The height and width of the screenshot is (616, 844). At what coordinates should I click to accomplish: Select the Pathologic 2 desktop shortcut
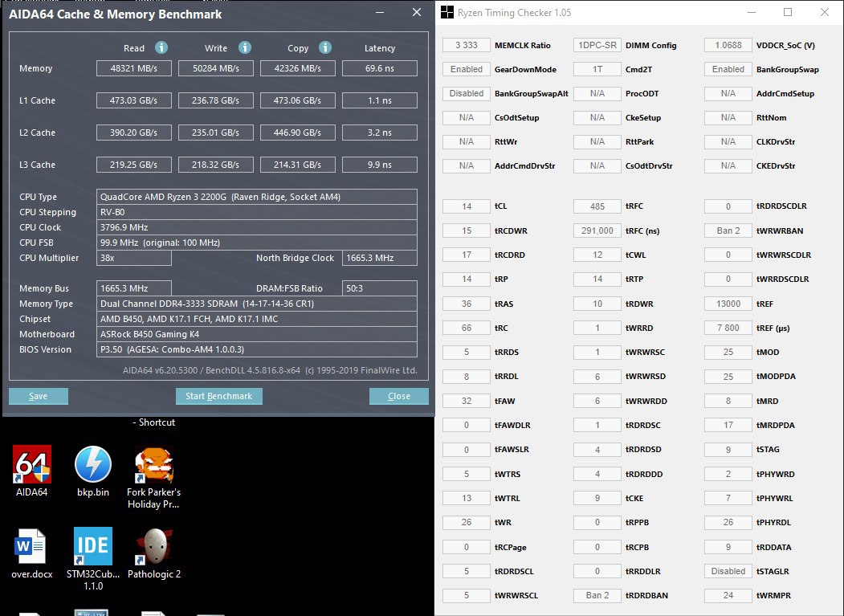point(154,553)
